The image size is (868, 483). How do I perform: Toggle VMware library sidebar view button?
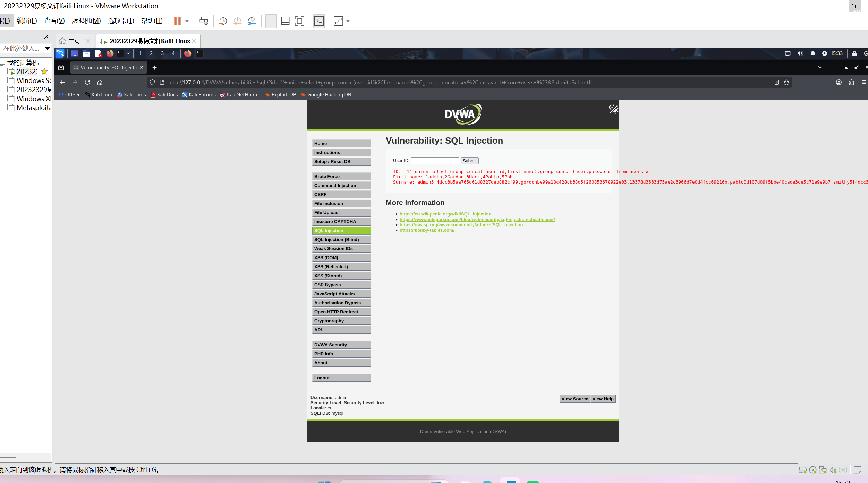tap(271, 21)
